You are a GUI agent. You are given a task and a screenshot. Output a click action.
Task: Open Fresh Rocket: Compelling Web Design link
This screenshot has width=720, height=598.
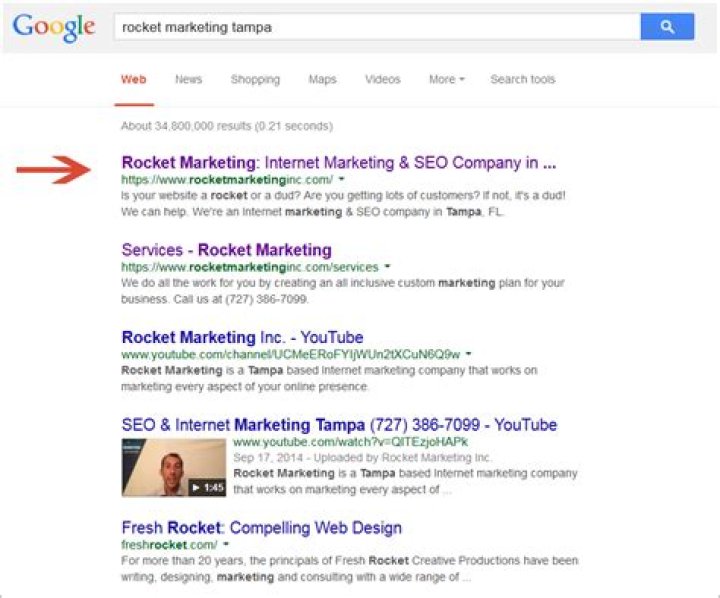pos(261,528)
